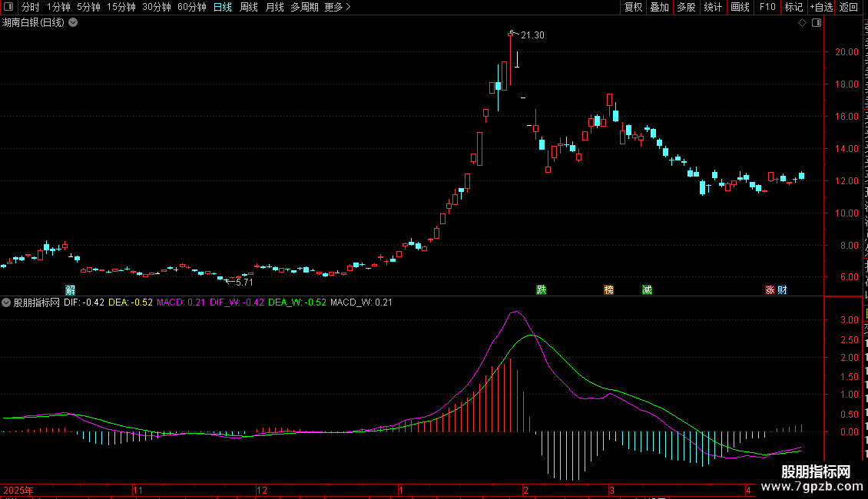Image resolution: width=868 pixels, height=499 pixels.
Task: Click the red 涨 marker icon
Action: click(770, 290)
